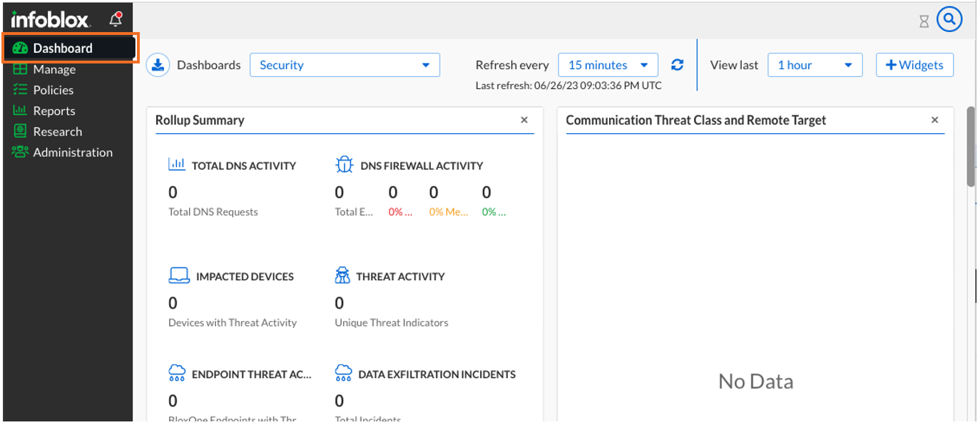Go to Manage in sidebar
Image resolution: width=980 pixels, height=425 pixels.
[54, 69]
